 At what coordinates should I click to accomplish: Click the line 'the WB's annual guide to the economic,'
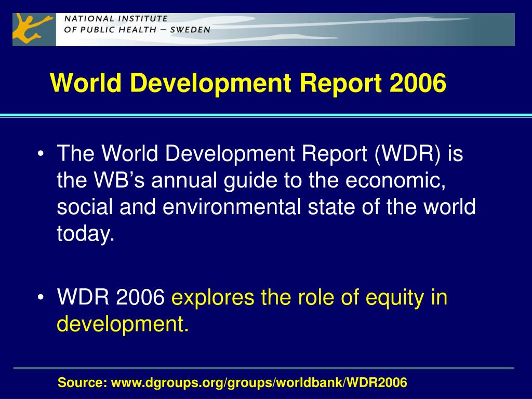point(251,180)
